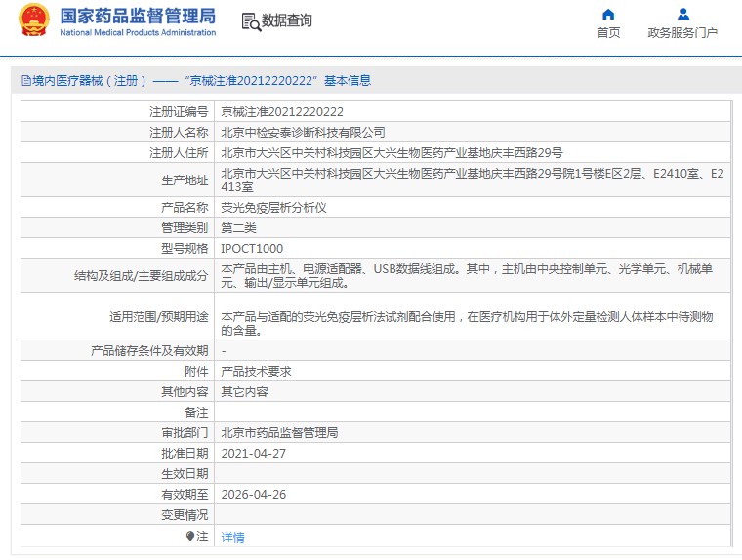The image size is (742, 560).
Task: Open the 详情 link
Action: click(232, 537)
